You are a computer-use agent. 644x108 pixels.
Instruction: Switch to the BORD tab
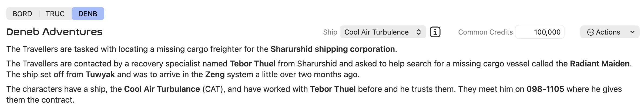[22, 14]
